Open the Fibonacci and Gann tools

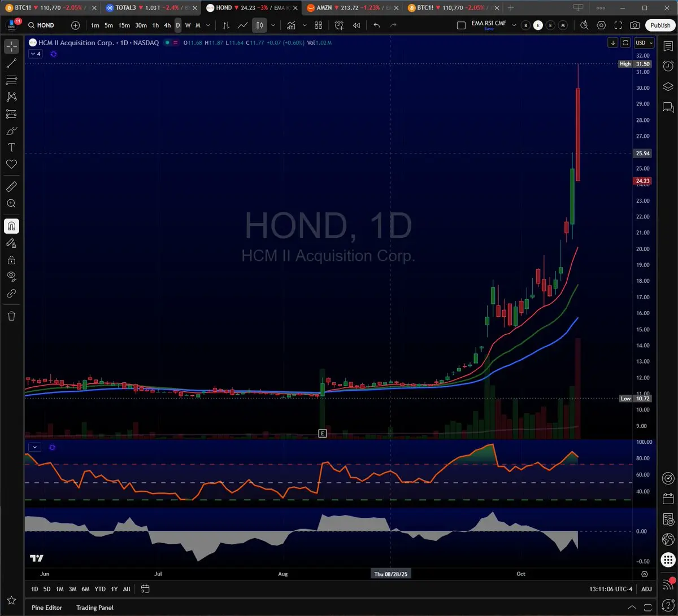11,80
